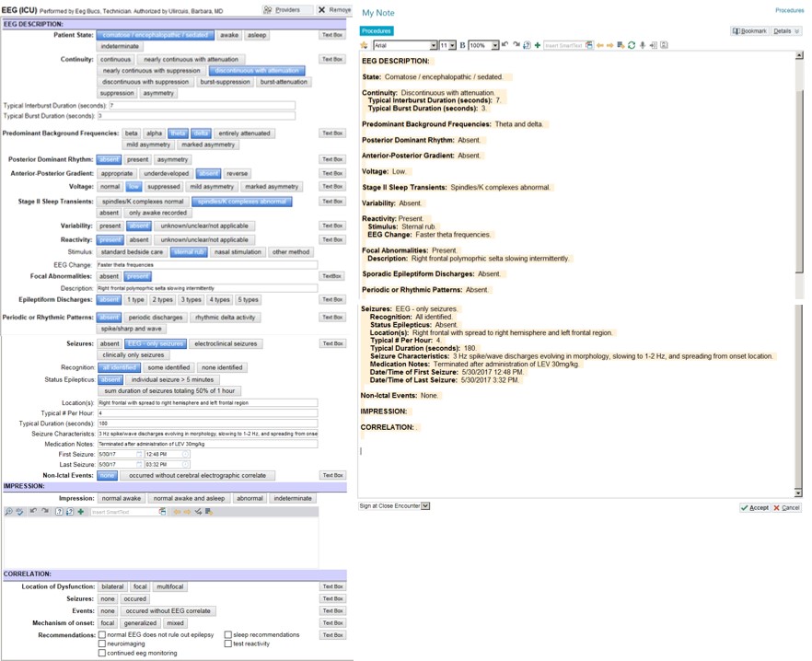Open the Details menu
Viewport: 812px width, 661px height.
click(x=784, y=30)
